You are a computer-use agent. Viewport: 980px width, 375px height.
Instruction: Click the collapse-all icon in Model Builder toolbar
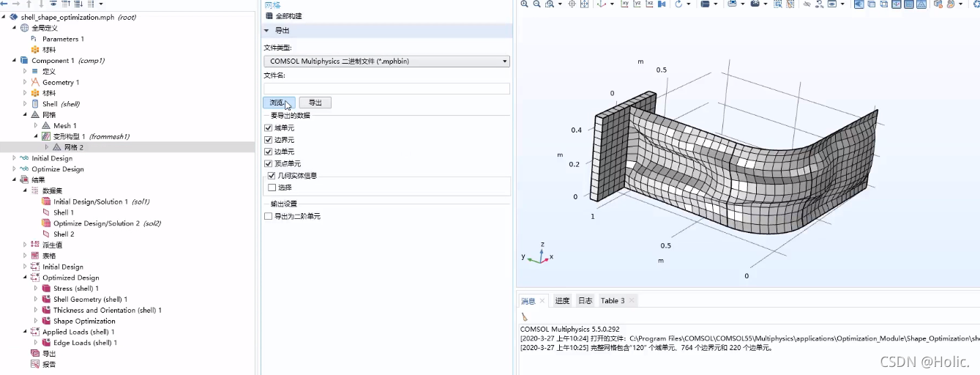66,4
